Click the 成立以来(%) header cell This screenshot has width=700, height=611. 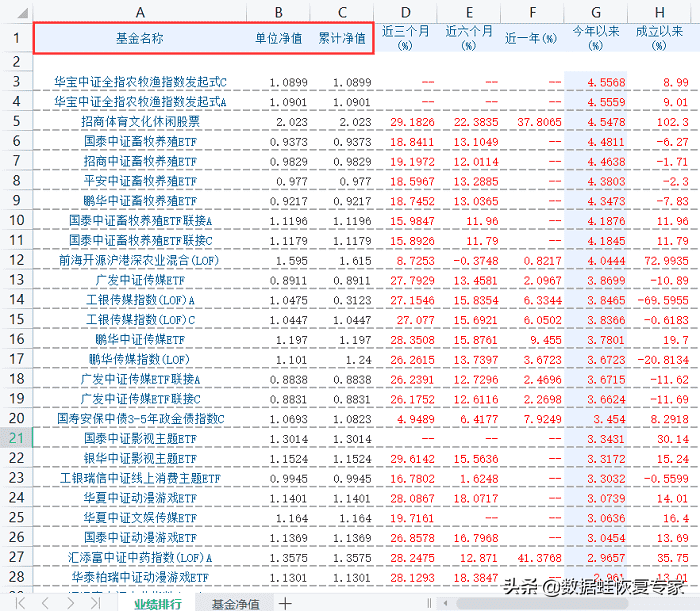tap(659, 38)
